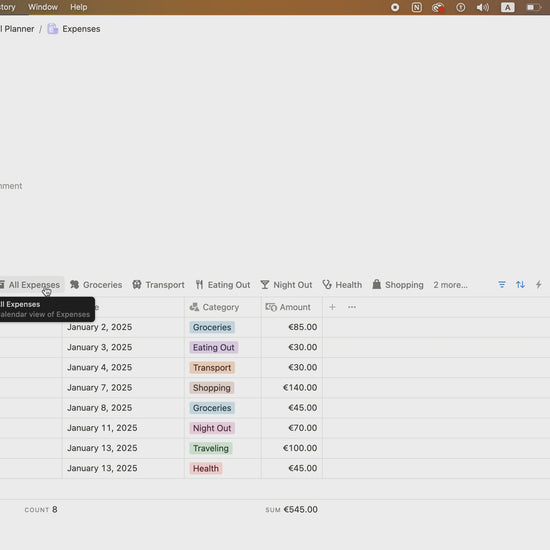Open column options three-dots icon
The width and height of the screenshot is (550, 550).
pos(352,307)
